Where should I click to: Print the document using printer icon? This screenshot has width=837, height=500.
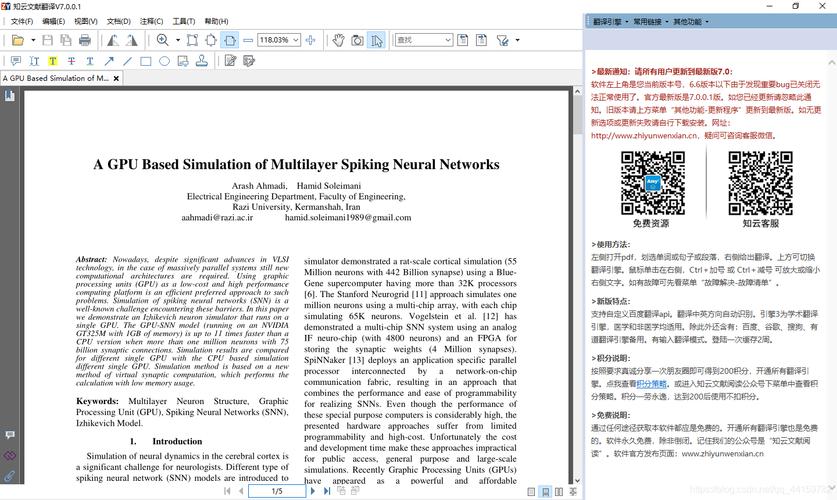point(85,40)
